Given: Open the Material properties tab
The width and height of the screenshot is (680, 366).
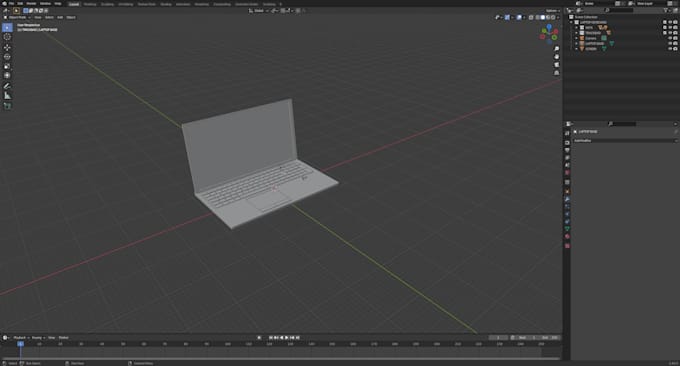Looking at the screenshot, I should click(567, 237).
